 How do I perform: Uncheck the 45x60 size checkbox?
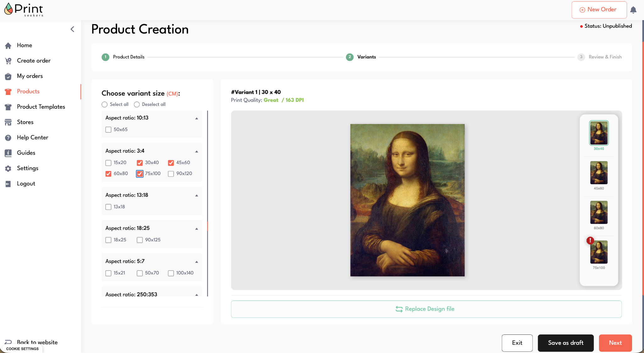[x=171, y=163]
